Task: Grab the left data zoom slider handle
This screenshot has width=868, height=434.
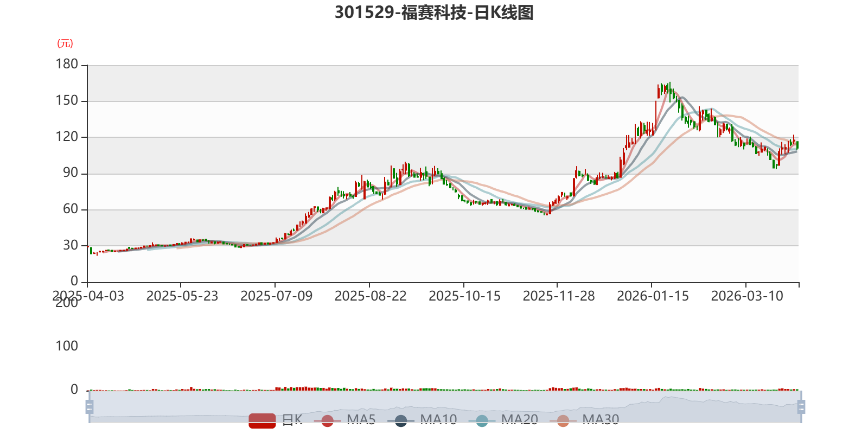Action: [90, 407]
